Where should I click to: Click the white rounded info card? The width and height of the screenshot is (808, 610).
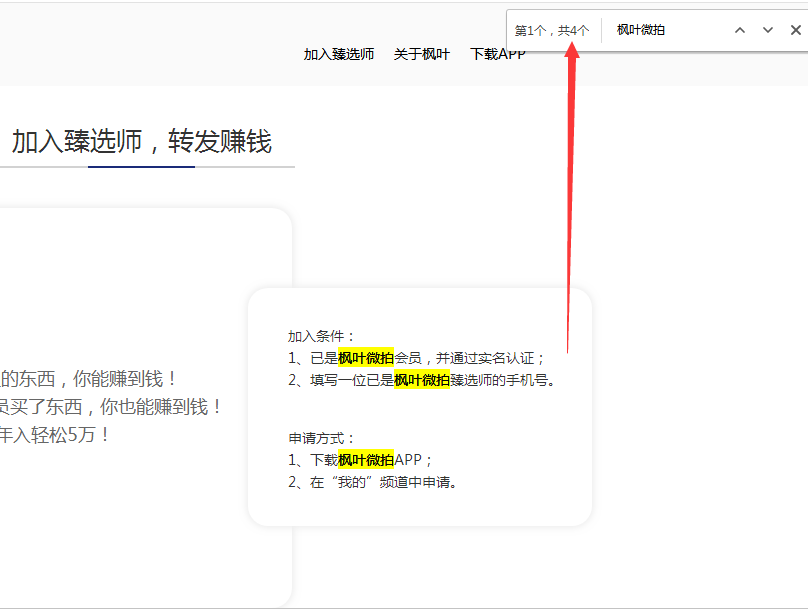(420, 405)
